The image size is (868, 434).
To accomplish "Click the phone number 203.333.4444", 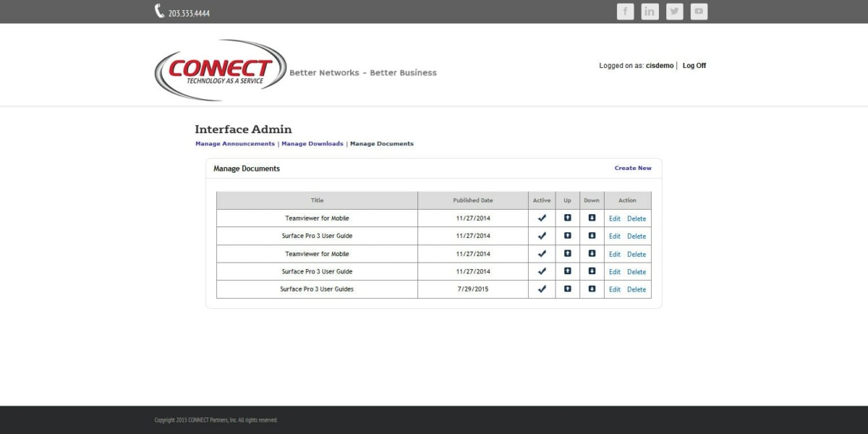I will [189, 13].
